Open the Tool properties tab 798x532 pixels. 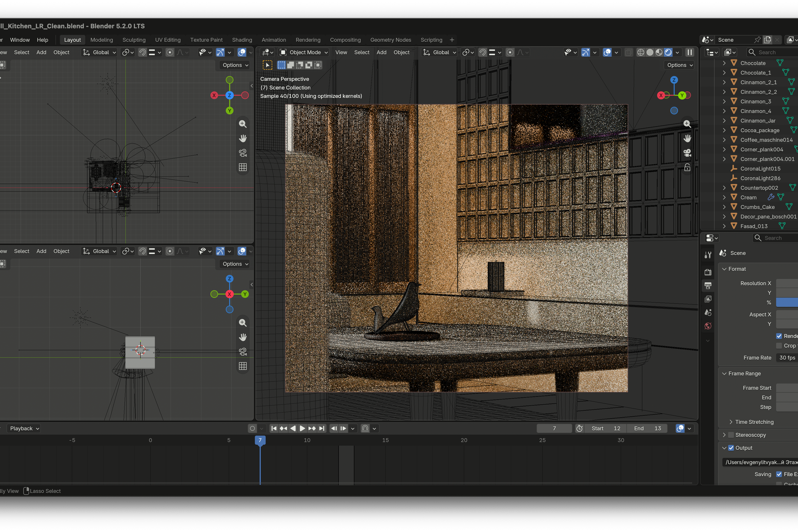tap(708, 255)
